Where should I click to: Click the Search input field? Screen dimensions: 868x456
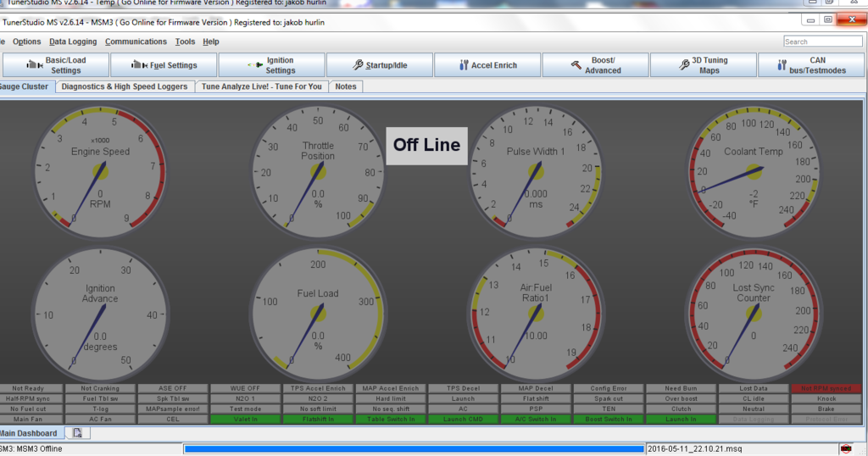(822, 42)
